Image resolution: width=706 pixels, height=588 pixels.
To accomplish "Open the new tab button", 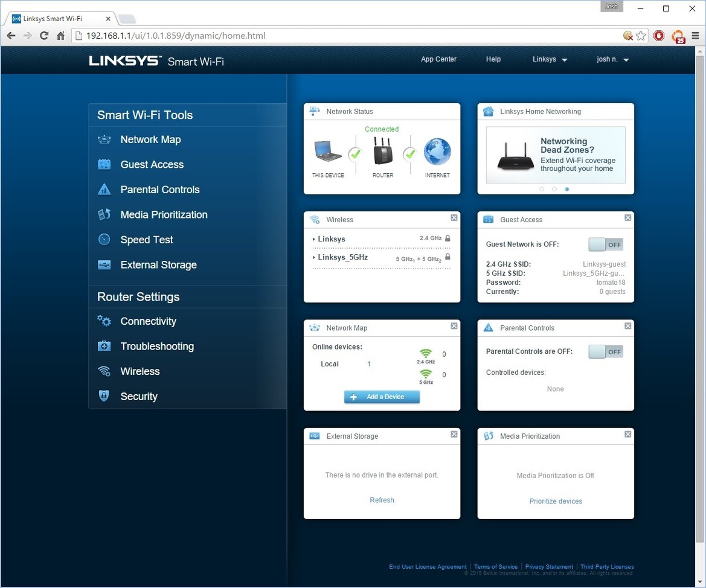I will coord(127,19).
